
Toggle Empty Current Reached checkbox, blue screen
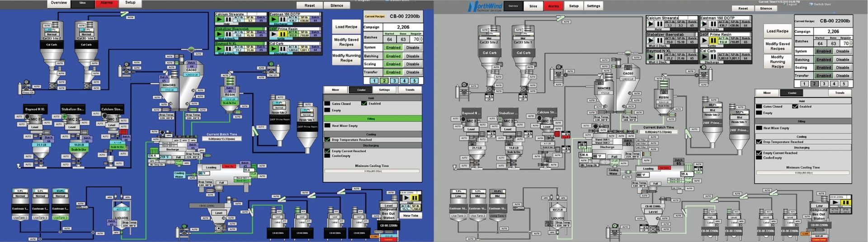point(327,151)
